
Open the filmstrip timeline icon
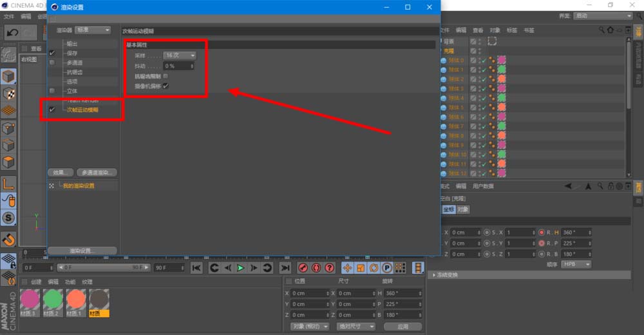(418, 268)
